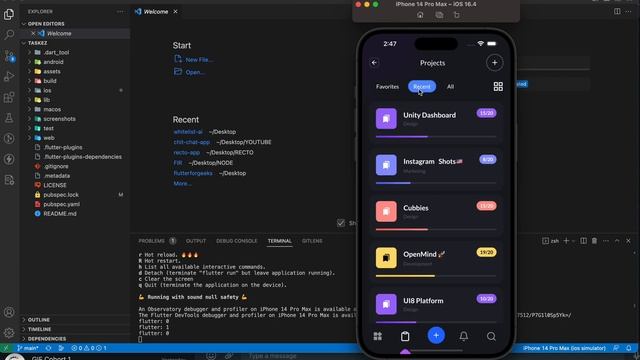Image resolution: width=640 pixels, height=360 pixels.
Task: Tap the dashboard grid icon in phone nav bar
Action: pyautogui.click(x=378, y=336)
